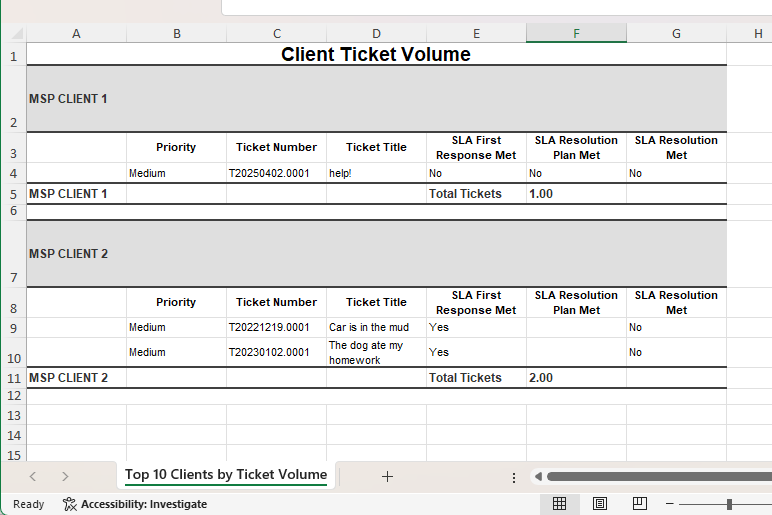Switch to Page Layout view
The width and height of the screenshot is (772, 515).
(x=600, y=503)
